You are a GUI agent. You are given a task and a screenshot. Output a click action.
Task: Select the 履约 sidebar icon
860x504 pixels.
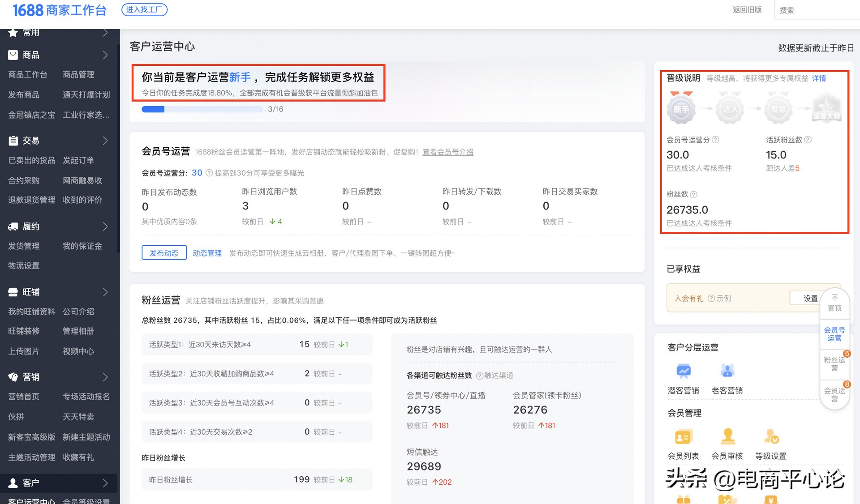[x=13, y=226]
